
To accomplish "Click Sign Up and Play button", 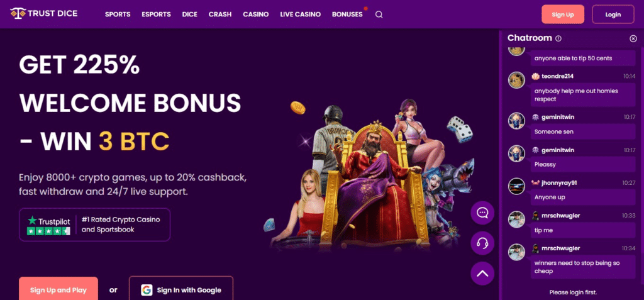I will (58, 289).
